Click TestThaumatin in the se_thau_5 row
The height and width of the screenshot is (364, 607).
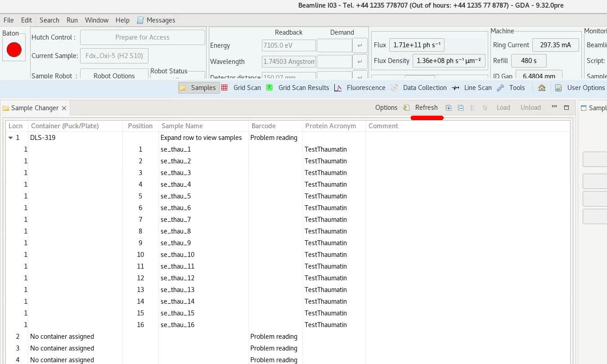point(326,196)
